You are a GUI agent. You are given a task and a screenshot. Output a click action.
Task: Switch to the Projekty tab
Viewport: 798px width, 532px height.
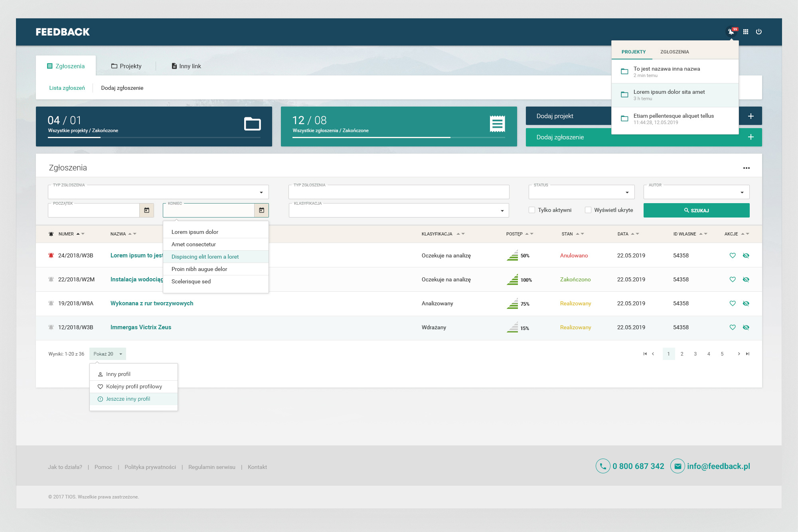126,66
